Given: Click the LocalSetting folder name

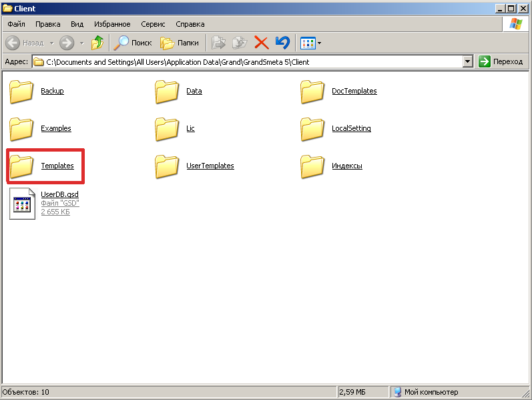Looking at the screenshot, I should (x=351, y=128).
